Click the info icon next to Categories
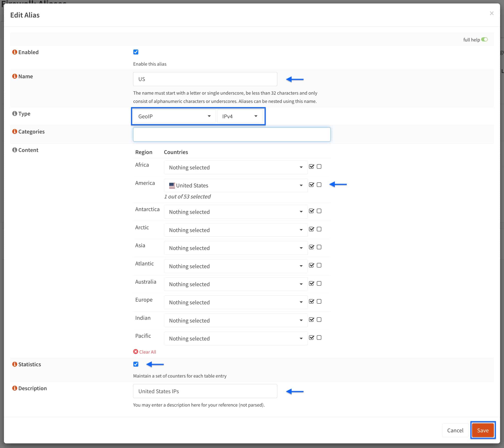The width and height of the screenshot is (504, 448). click(x=15, y=131)
